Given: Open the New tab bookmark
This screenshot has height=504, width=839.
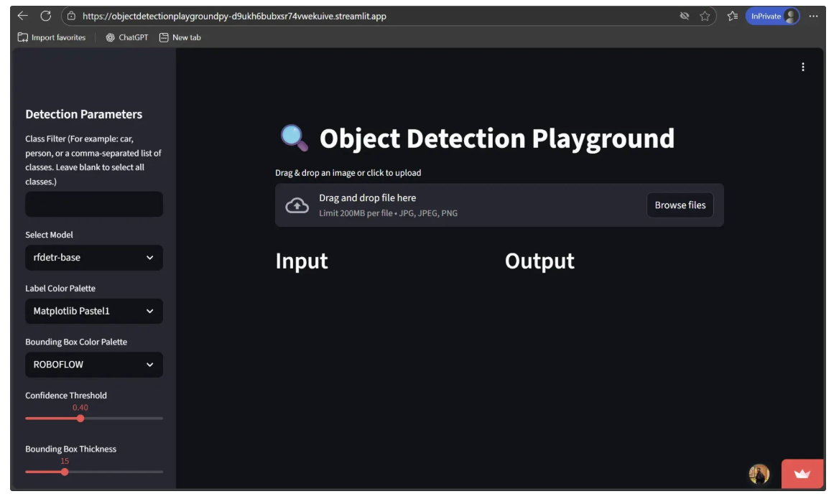Looking at the screenshot, I should (180, 37).
